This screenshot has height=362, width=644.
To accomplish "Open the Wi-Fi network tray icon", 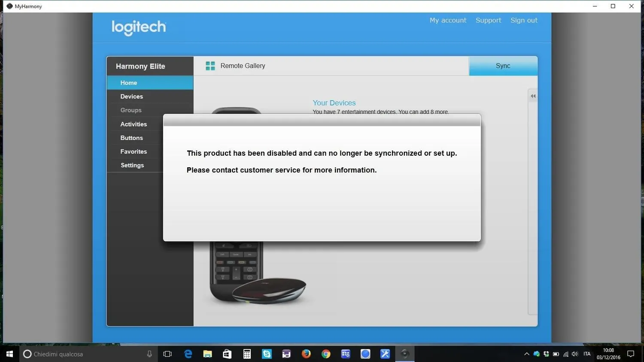I will [566, 354].
